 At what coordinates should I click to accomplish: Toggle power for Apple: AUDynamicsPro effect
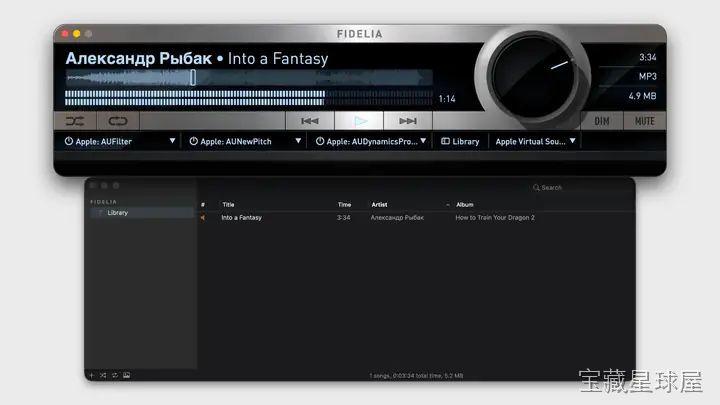coord(320,141)
